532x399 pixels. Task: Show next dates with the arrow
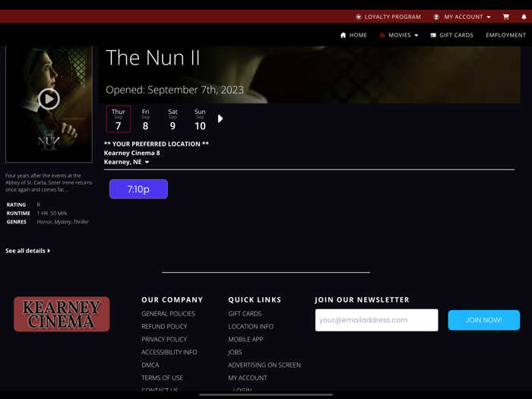(220, 119)
